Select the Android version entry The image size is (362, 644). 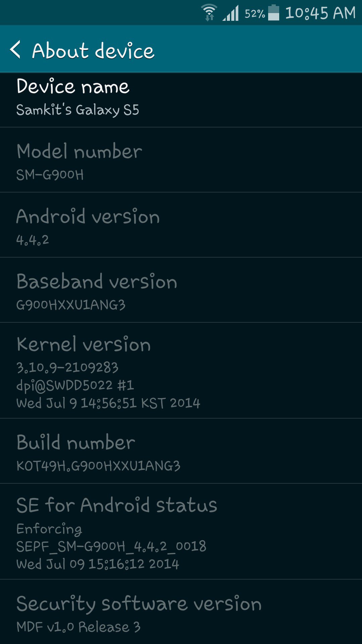click(181, 225)
